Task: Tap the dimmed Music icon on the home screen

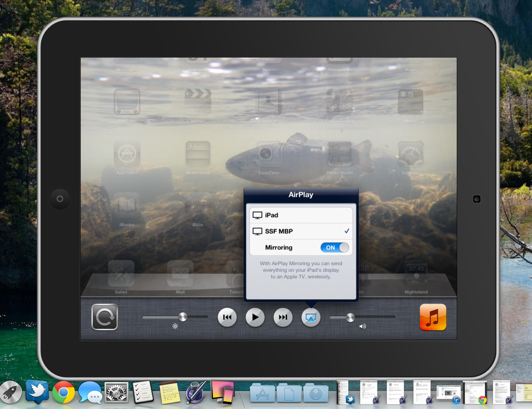Action: point(411,102)
